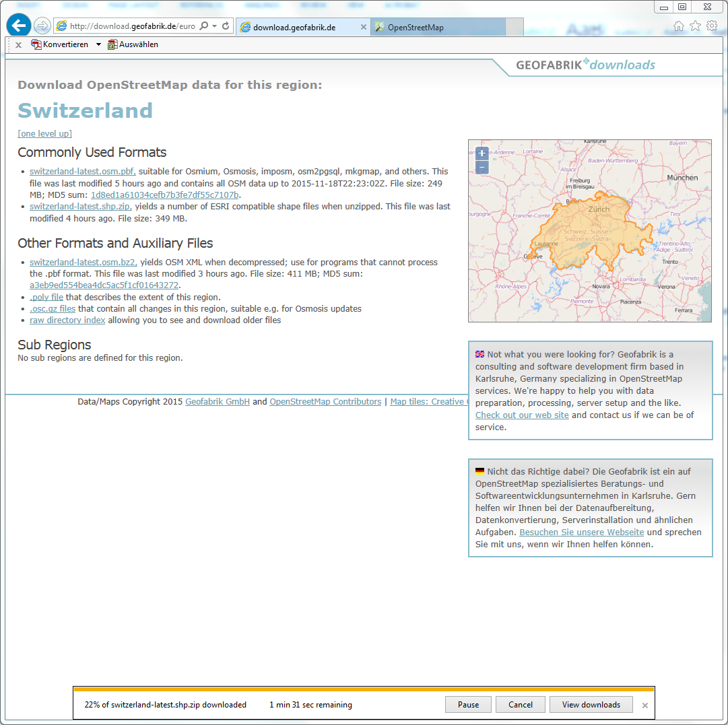Click the search magnifier in address bar

pos(204,26)
